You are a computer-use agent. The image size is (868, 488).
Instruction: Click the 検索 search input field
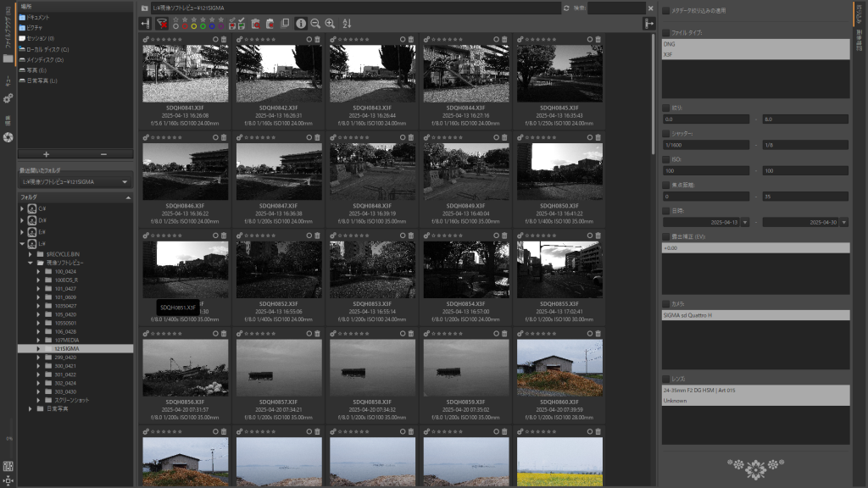point(617,8)
